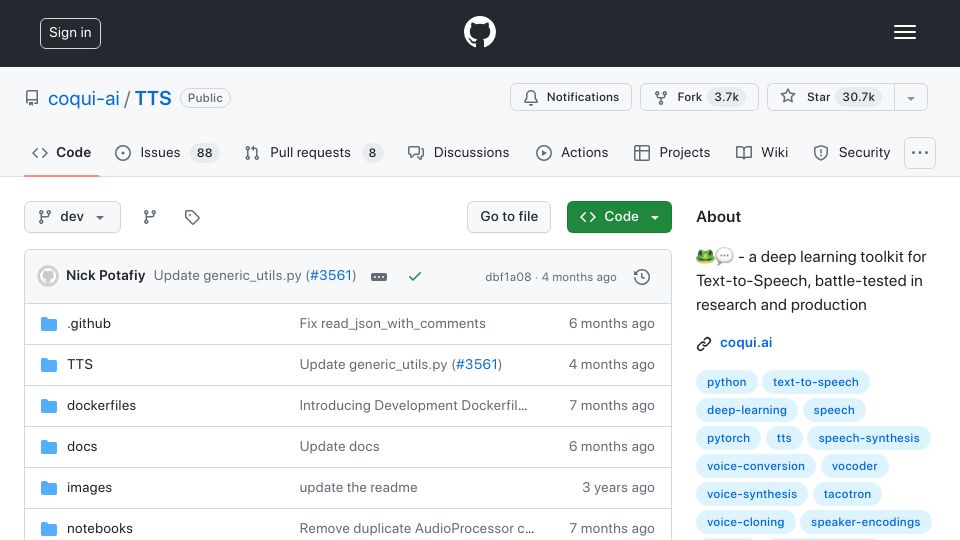
Task: Click the GitHub Octocat logo
Action: click(479, 32)
